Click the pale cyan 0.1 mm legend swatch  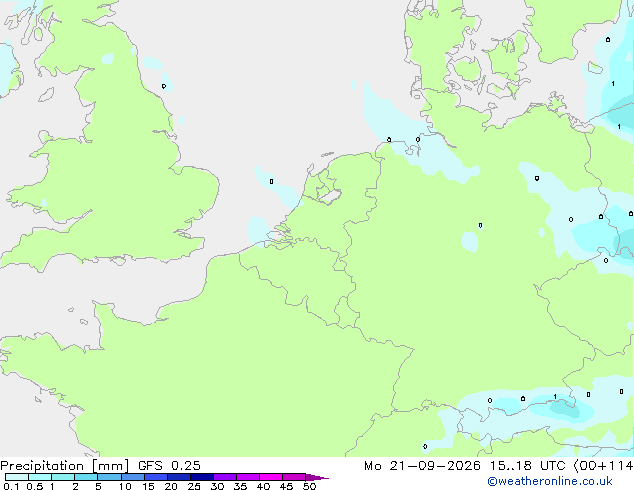(17, 477)
